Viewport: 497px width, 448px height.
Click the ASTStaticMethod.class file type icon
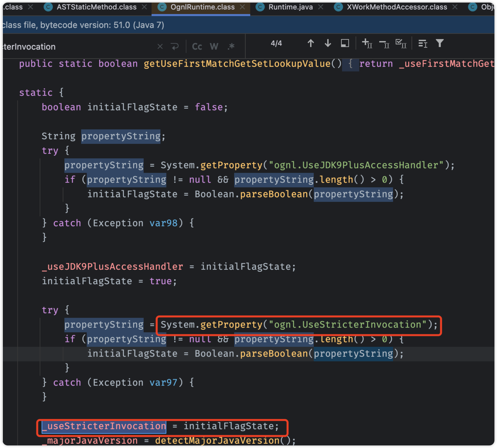pos(48,7)
